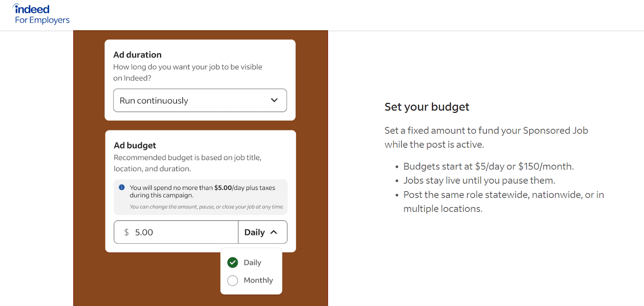Click the up chevron next to Daily

[x=274, y=232]
